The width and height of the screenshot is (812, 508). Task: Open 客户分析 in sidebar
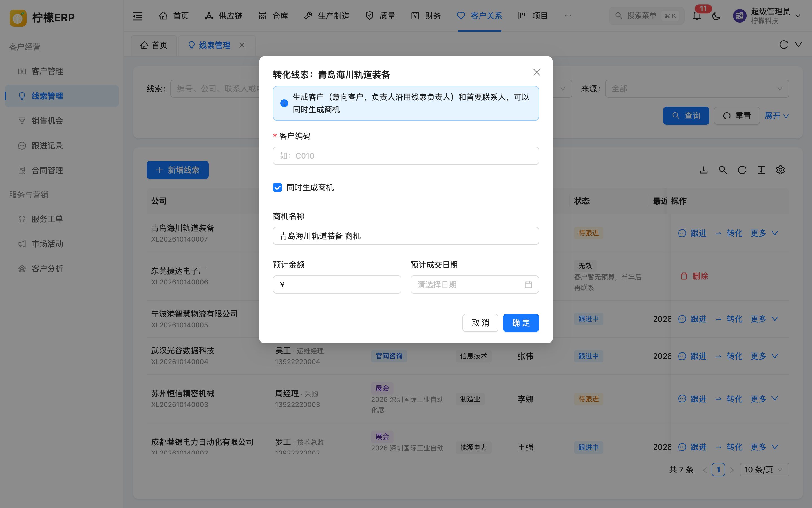click(x=62, y=269)
